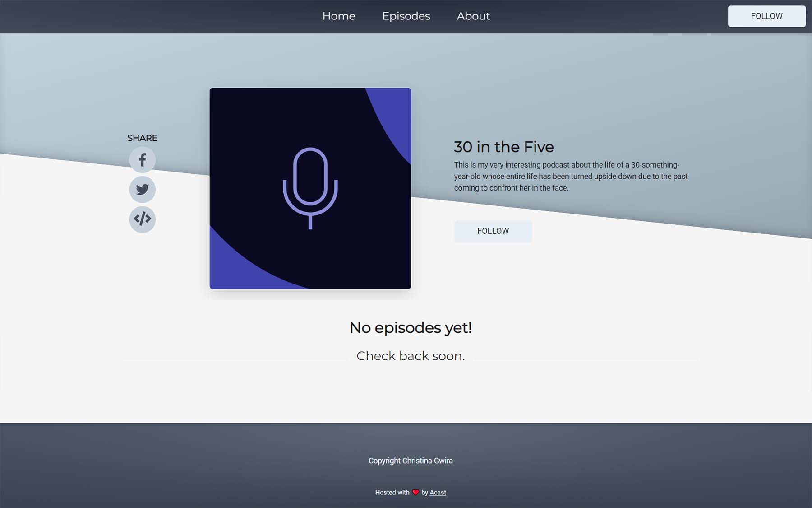
Task: Open the Episodes page
Action: 406,16
